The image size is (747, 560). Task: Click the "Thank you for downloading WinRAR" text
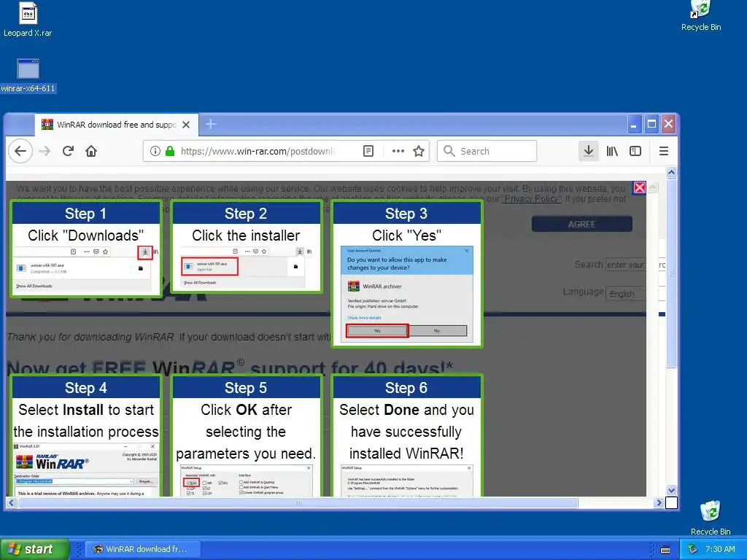pyautogui.click(x=91, y=337)
